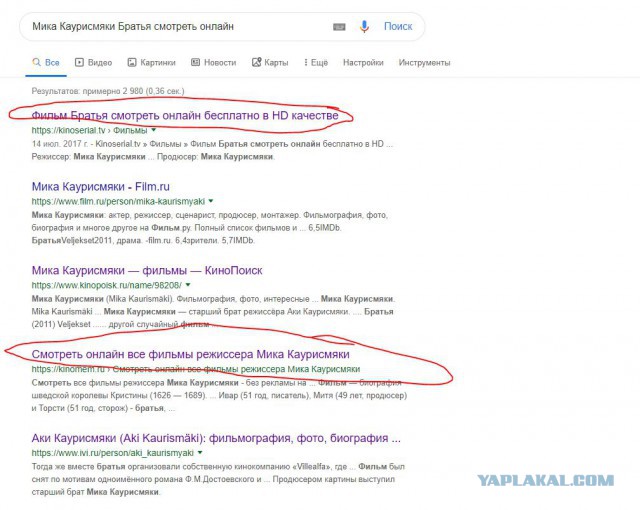Image resolution: width=640 pixels, height=510 pixels.
Task: Open the Мика Каурисмяки - Film.ru result
Action: pos(100,186)
